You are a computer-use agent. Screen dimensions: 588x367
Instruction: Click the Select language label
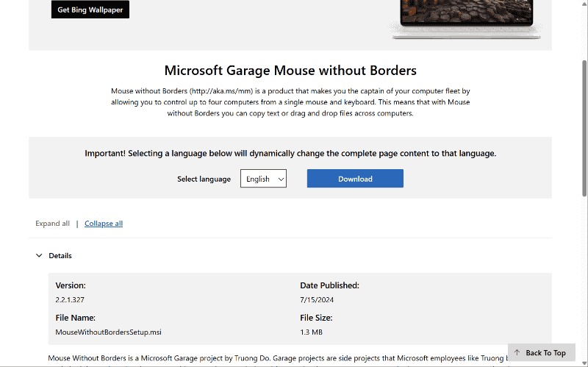(x=204, y=179)
